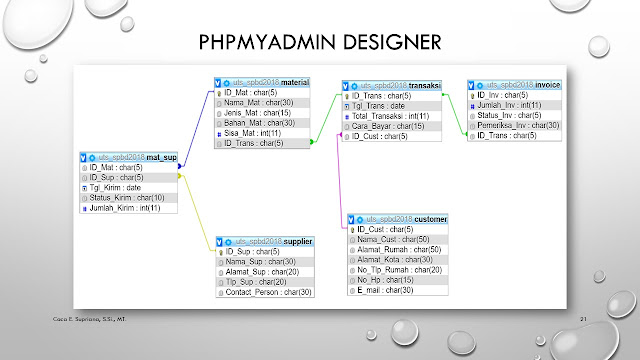Select the customer table title
Viewport: 640px width, 360px height.
click(407, 220)
